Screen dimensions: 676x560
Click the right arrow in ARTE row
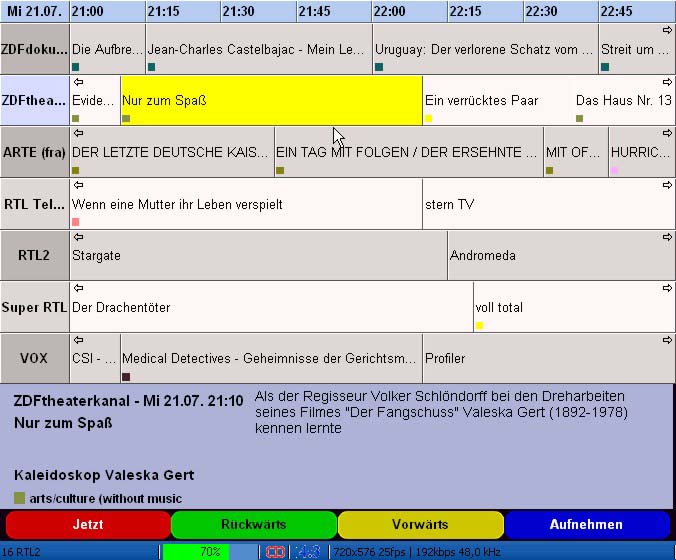coord(667,133)
